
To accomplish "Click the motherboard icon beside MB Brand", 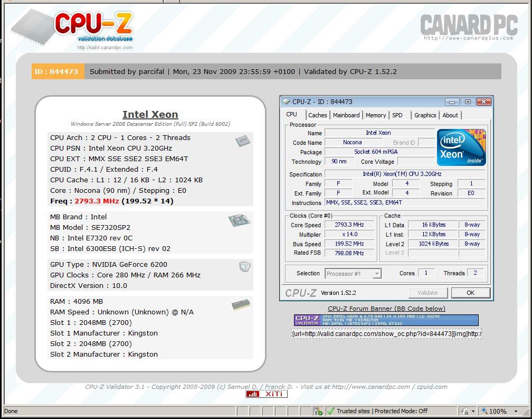I will [x=240, y=220].
